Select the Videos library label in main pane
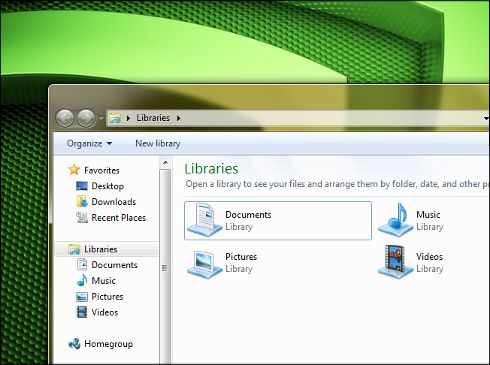The width and height of the screenshot is (490, 365). click(429, 257)
